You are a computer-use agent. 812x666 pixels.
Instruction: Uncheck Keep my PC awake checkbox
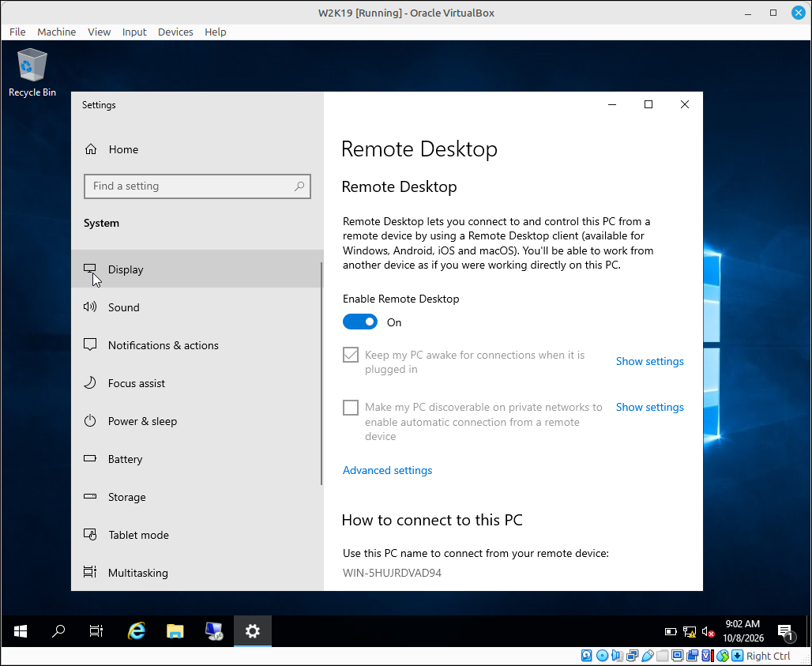point(351,355)
